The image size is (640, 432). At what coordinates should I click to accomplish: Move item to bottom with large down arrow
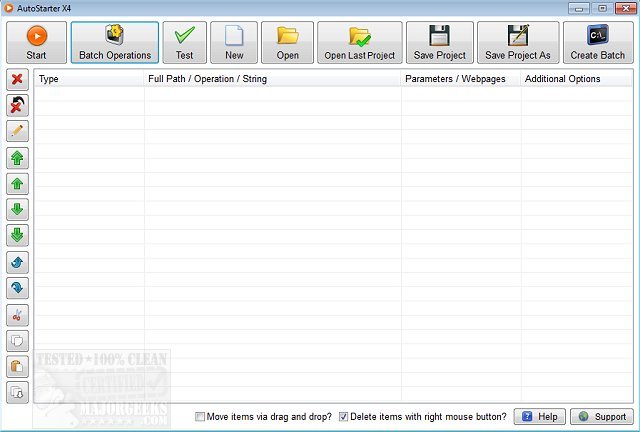click(x=17, y=235)
